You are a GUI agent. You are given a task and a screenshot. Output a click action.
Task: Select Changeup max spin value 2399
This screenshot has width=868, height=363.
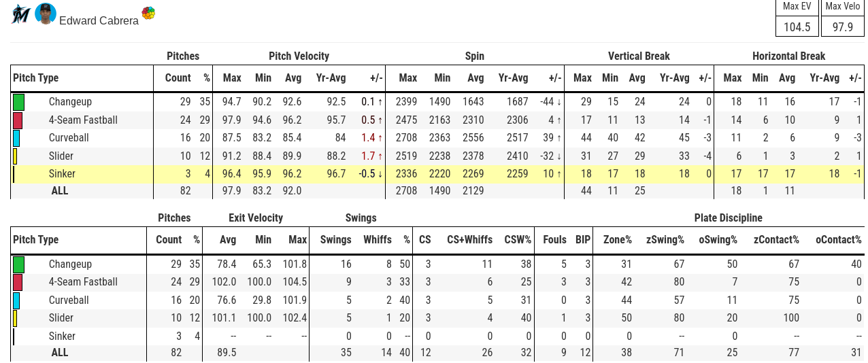coord(406,102)
